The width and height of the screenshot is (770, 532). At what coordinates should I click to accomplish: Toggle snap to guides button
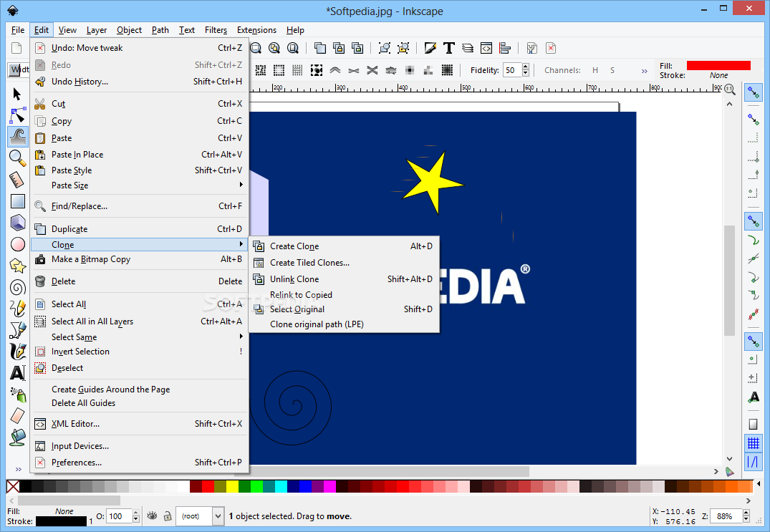coord(754,462)
